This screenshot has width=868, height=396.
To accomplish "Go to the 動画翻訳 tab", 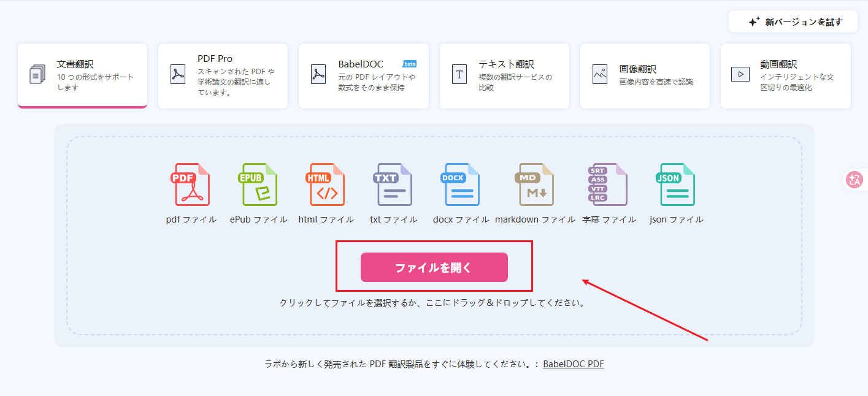I will tap(786, 75).
